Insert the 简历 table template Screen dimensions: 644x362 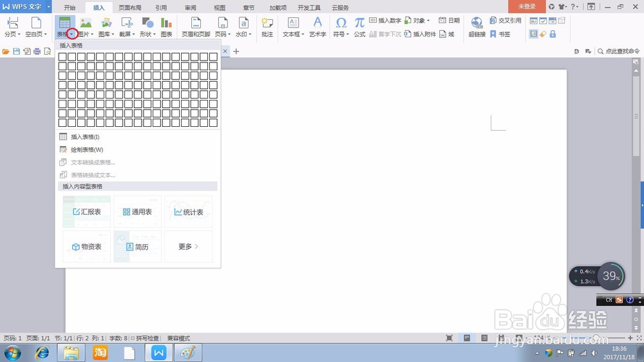[x=138, y=247]
